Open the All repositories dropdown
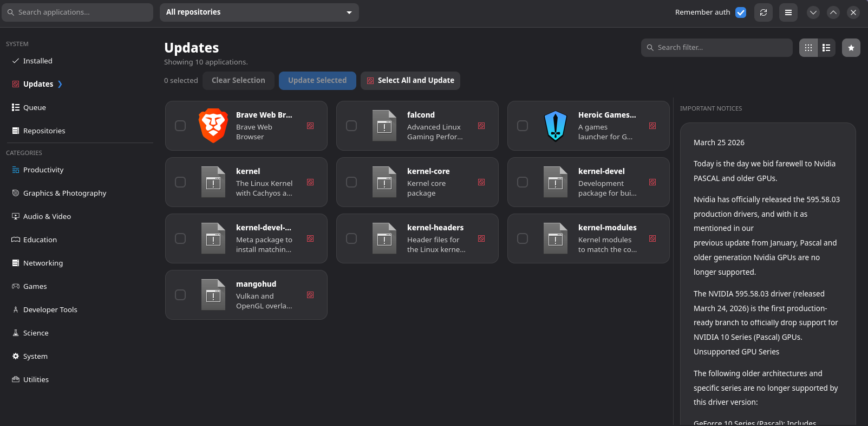 coord(259,12)
